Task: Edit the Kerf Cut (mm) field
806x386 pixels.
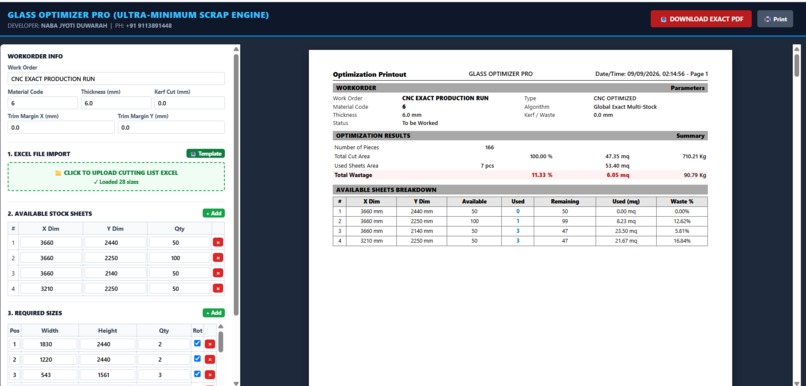Action: pyautogui.click(x=190, y=103)
